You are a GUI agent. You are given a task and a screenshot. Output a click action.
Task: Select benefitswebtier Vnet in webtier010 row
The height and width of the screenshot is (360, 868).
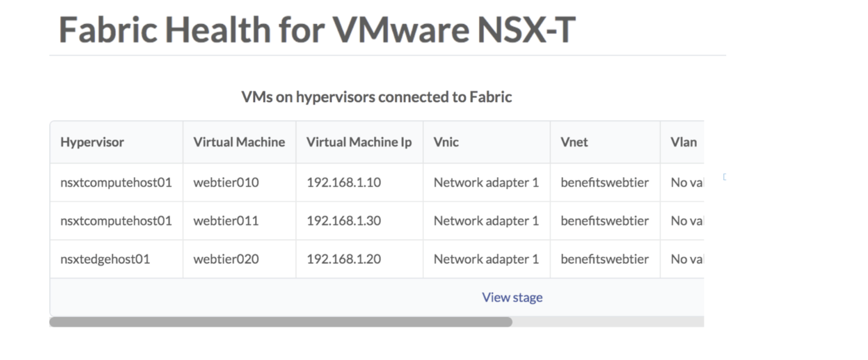pyautogui.click(x=605, y=182)
